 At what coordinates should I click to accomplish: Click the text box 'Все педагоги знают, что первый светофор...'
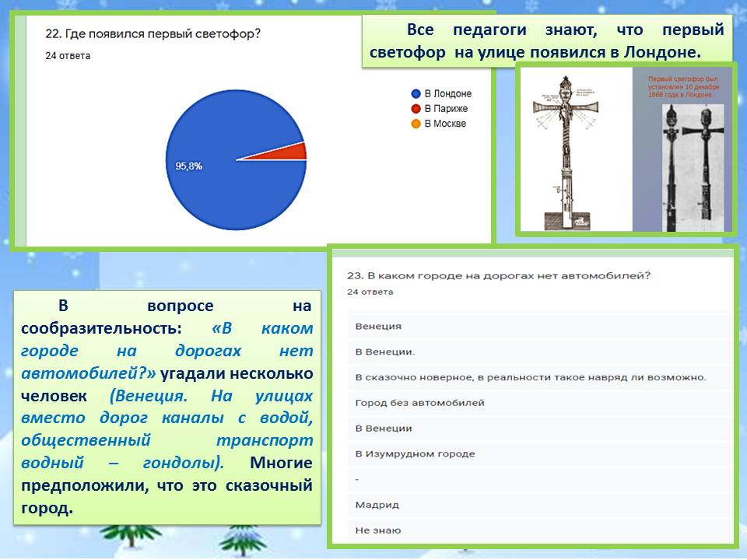tap(547, 41)
